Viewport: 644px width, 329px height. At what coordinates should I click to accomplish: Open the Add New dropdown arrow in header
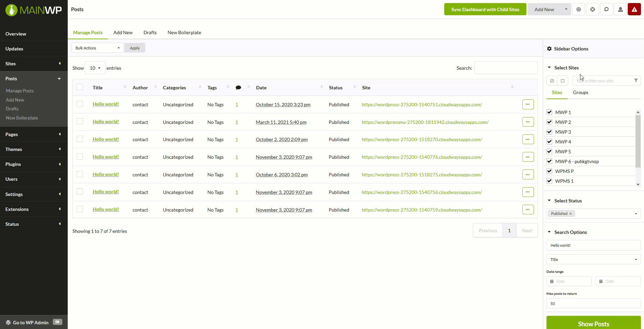click(x=566, y=9)
